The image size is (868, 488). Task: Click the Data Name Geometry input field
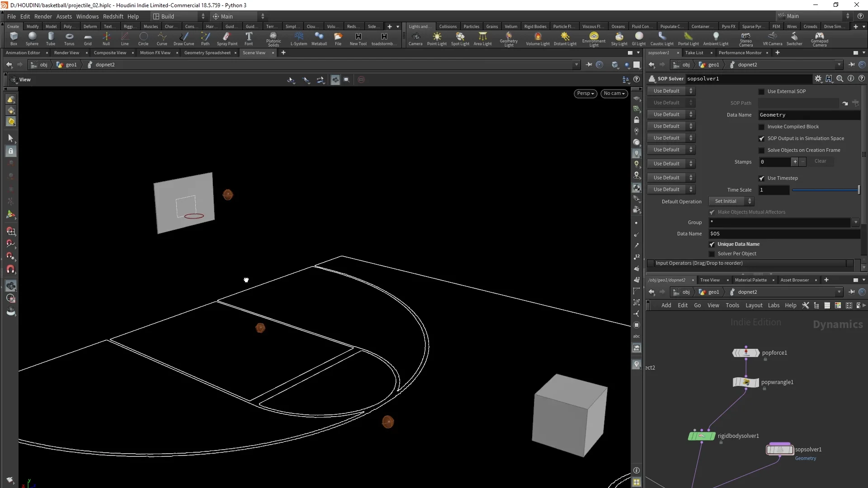pyautogui.click(x=809, y=115)
